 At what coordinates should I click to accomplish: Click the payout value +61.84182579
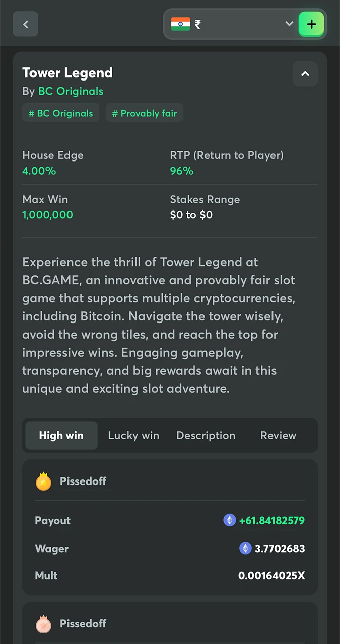pyautogui.click(x=272, y=521)
